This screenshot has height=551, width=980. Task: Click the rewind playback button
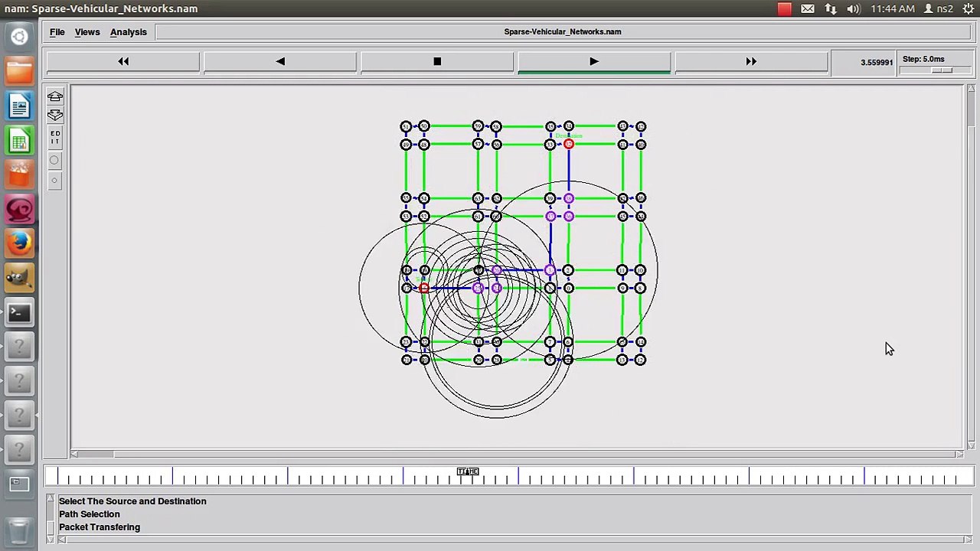(x=123, y=61)
